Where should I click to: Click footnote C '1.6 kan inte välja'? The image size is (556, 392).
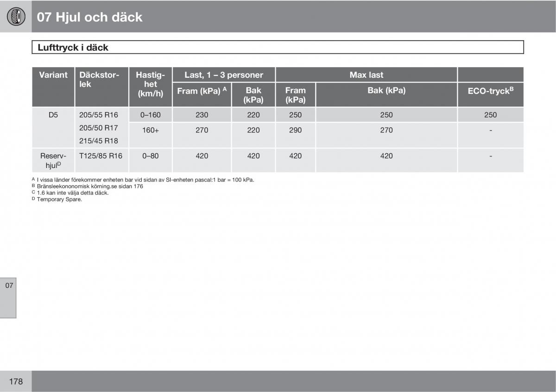pos(70,193)
